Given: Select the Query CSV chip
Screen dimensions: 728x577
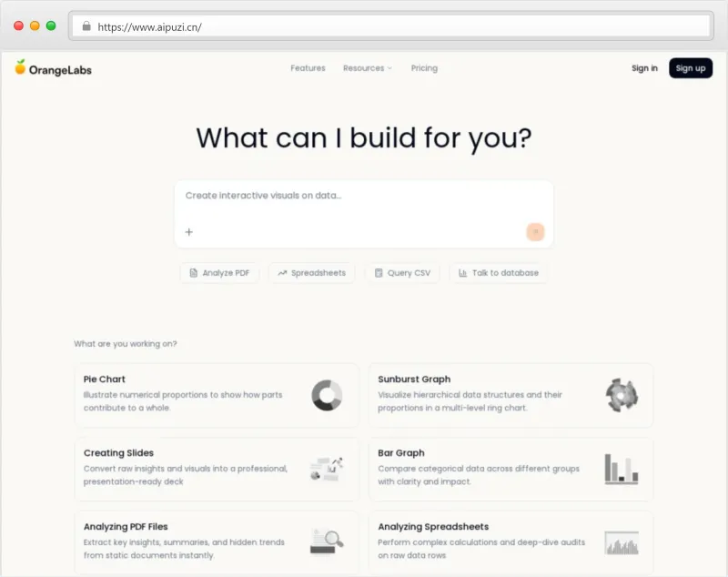Looking at the screenshot, I should point(402,273).
